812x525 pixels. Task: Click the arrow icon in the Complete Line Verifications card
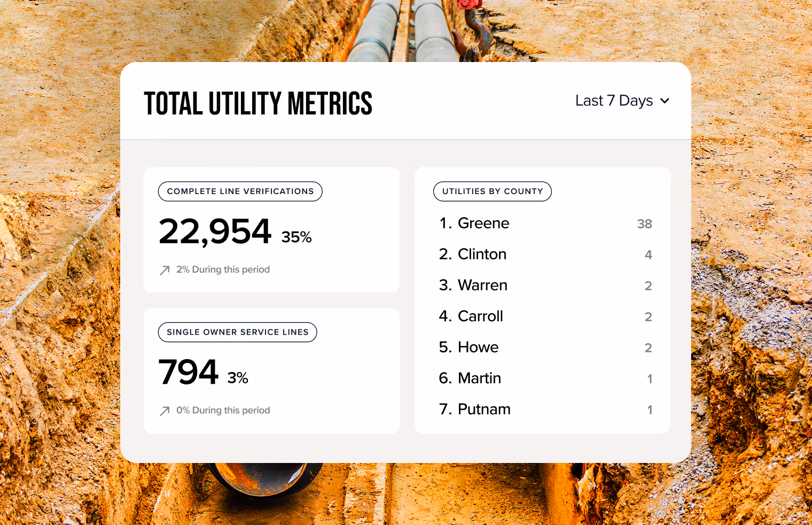164,270
